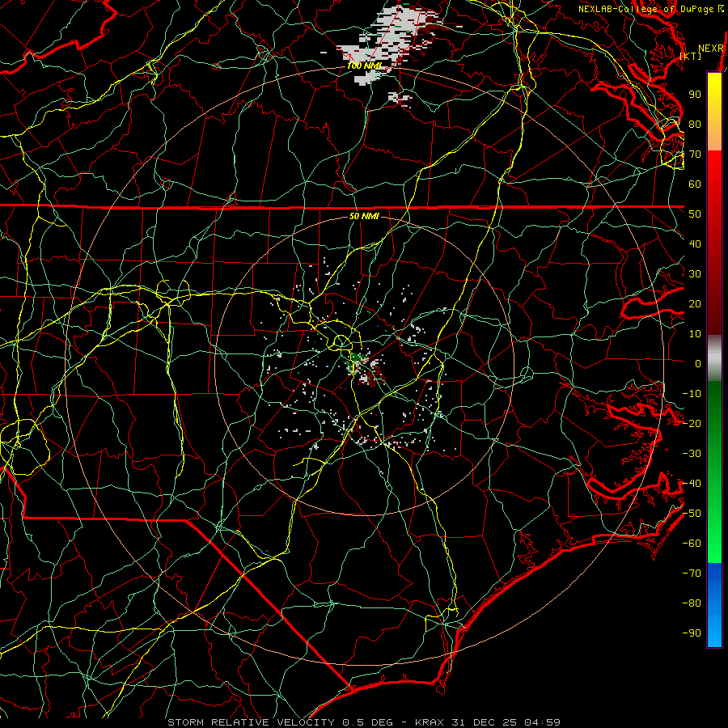Pick the gray zero band of color bar
Screen dimensions: 728x728
(x=714, y=358)
